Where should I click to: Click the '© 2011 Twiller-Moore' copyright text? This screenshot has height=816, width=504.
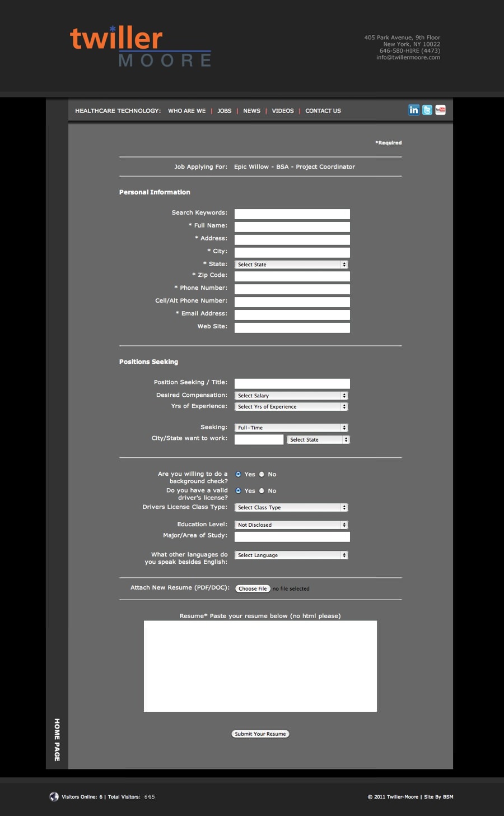click(x=393, y=797)
